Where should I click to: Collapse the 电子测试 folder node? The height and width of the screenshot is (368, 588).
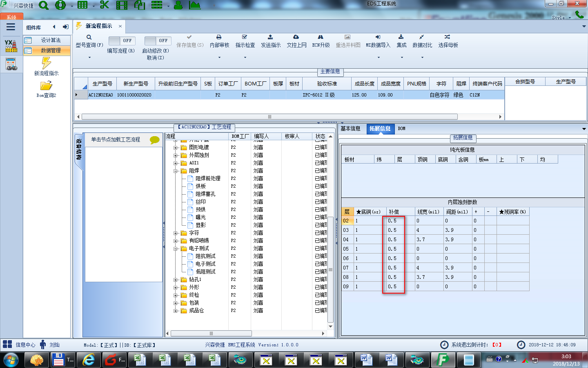[176, 248]
